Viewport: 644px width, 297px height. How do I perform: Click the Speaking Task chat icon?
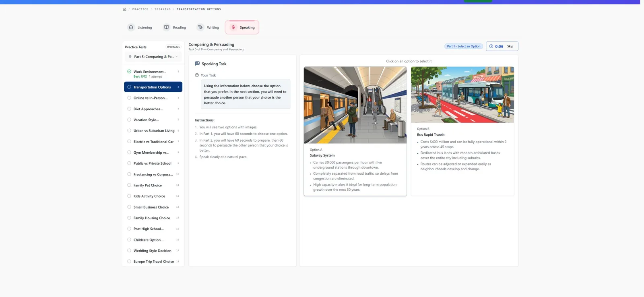[197, 64]
